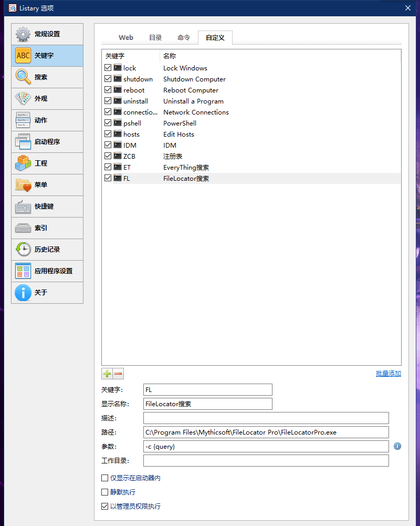Go to 工程 cubes icon section

tap(23, 163)
